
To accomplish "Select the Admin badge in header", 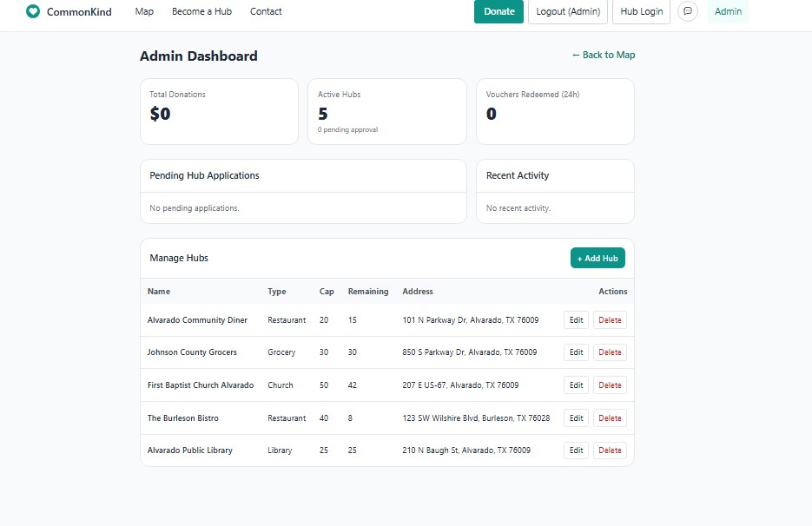I will pos(728,11).
